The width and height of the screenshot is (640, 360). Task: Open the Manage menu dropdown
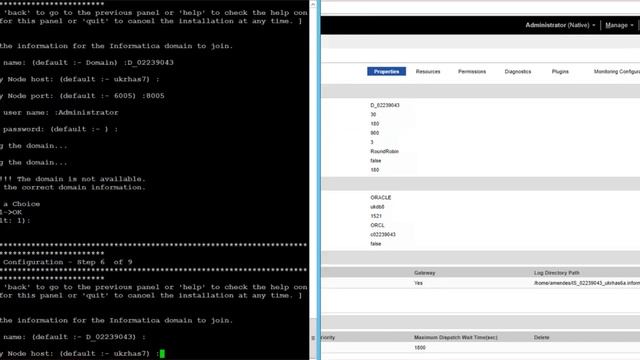[619, 25]
